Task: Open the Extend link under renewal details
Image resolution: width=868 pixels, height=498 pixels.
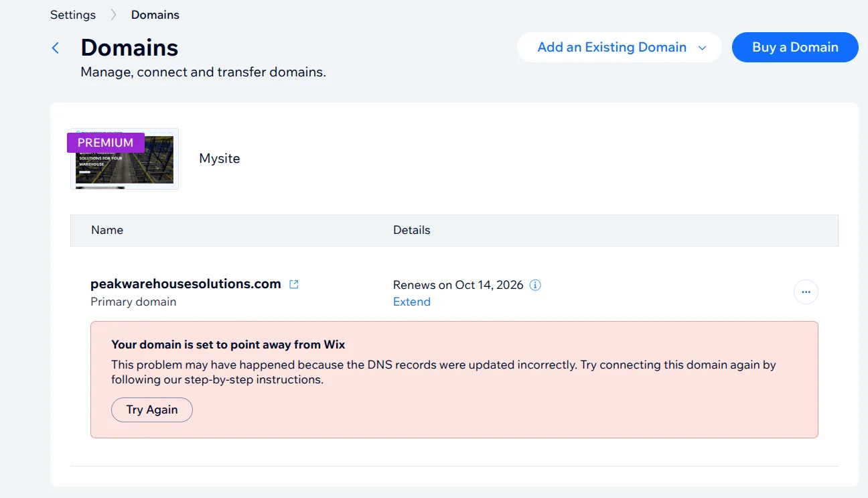Action: pyautogui.click(x=411, y=302)
